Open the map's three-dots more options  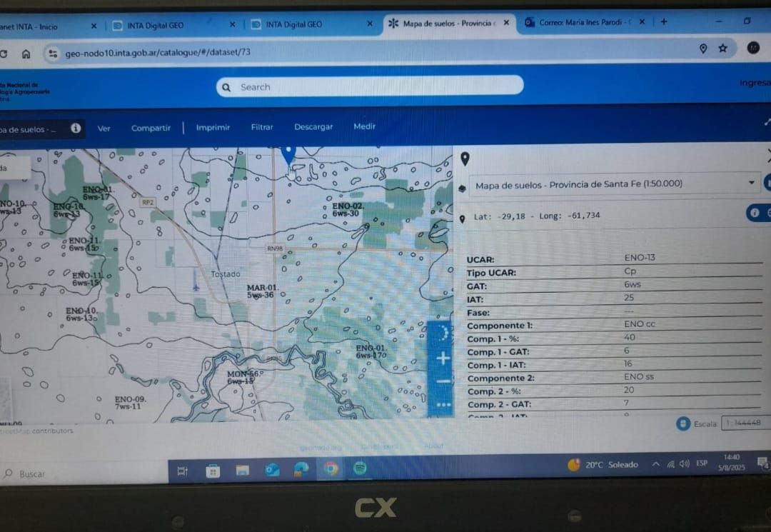click(443, 405)
